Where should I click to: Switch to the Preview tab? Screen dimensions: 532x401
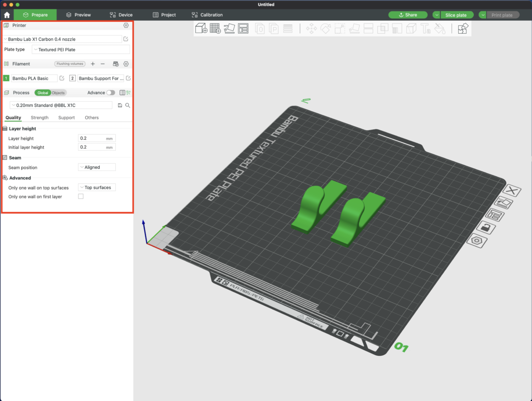coord(78,15)
